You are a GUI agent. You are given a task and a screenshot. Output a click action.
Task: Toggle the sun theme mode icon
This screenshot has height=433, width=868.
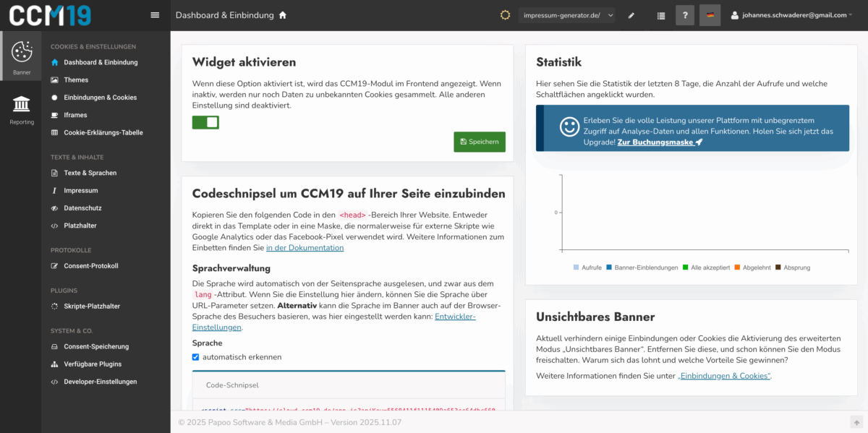tap(505, 15)
